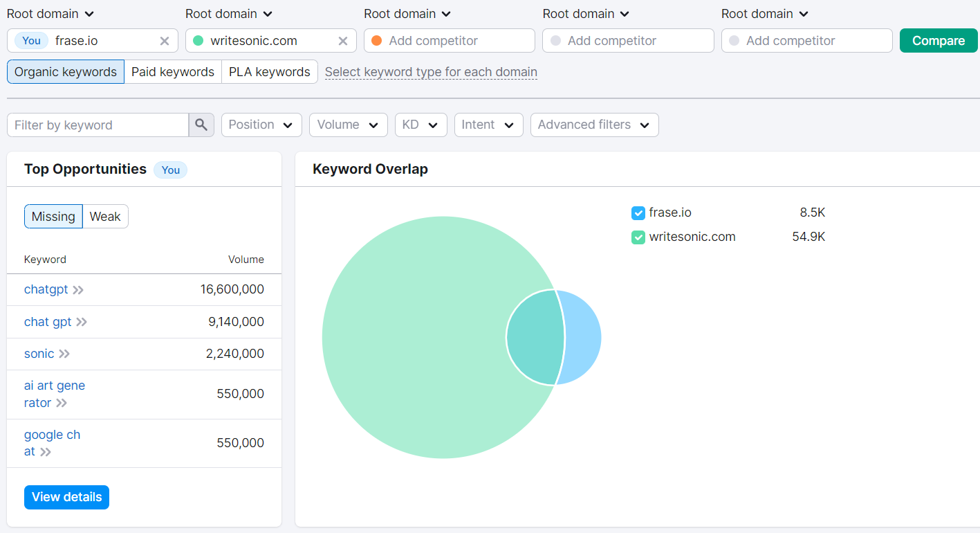Click the 54.9K keyword count
Screen dimensions: 980x533
pyautogui.click(x=809, y=237)
